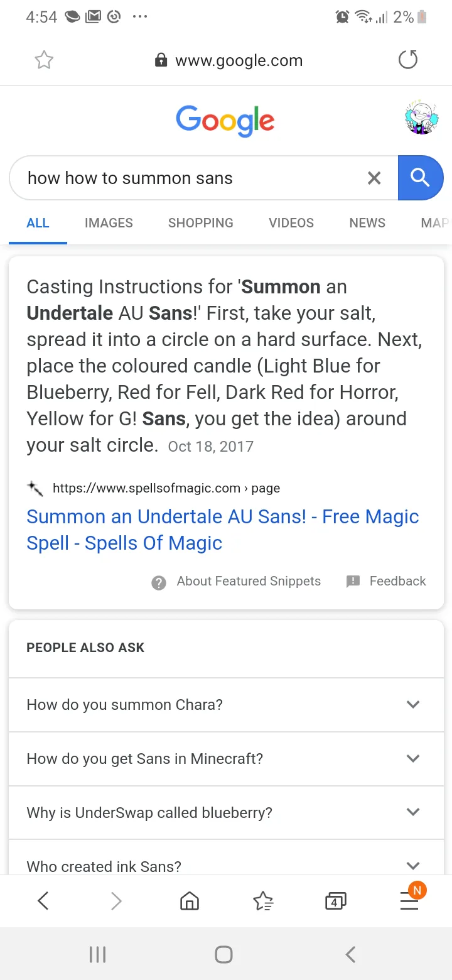
Task: Open the tab switcher showing 4 tabs
Action: 335,901
